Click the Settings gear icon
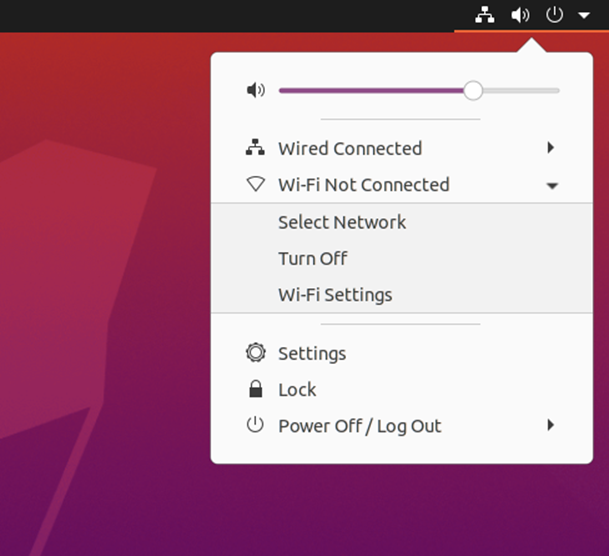 tap(256, 353)
